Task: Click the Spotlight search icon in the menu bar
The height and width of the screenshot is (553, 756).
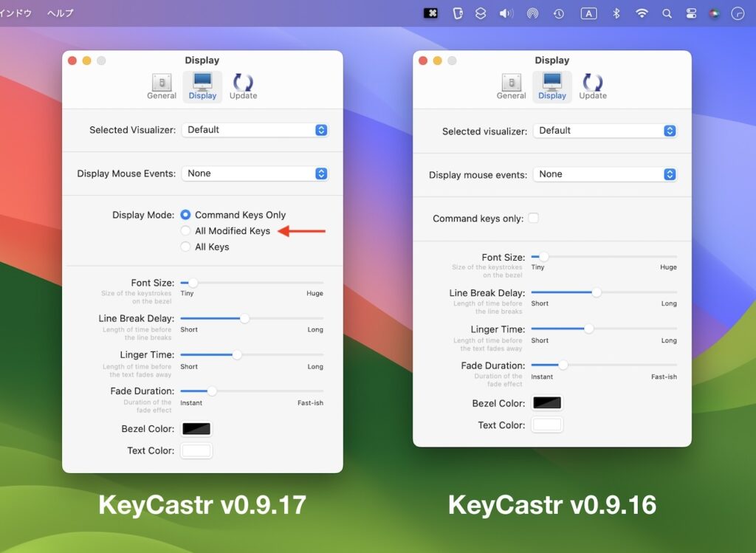Action: pyautogui.click(x=667, y=13)
